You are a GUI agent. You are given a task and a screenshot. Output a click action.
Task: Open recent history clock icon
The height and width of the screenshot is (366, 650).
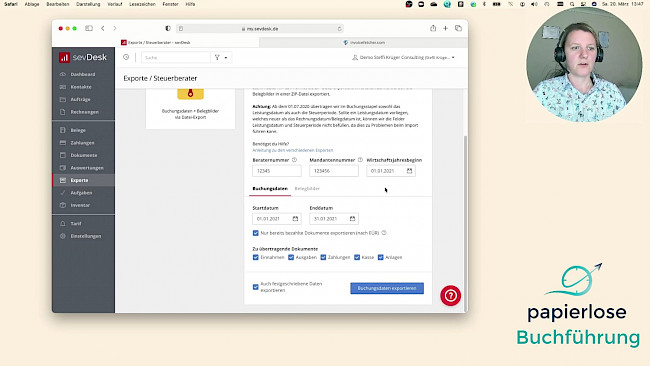click(126, 57)
